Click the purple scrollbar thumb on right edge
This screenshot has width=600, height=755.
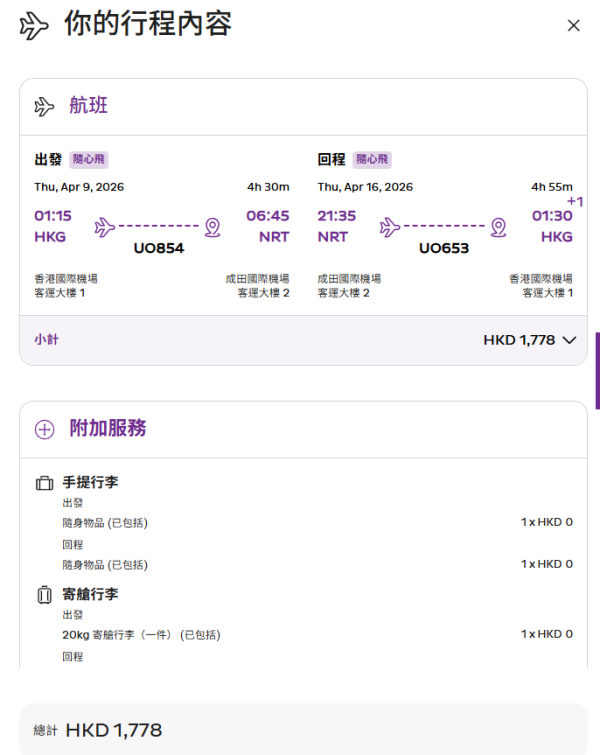click(x=598, y=371)
